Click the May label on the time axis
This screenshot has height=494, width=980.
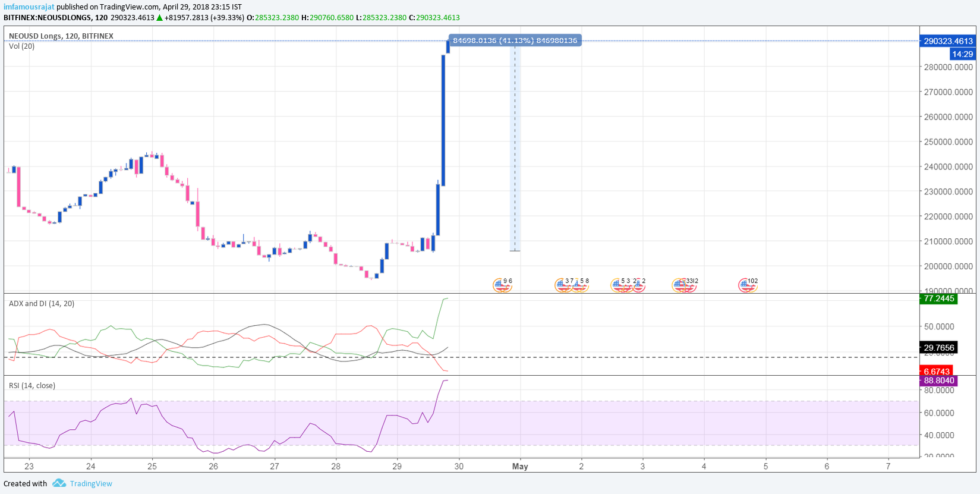(520, 466)
